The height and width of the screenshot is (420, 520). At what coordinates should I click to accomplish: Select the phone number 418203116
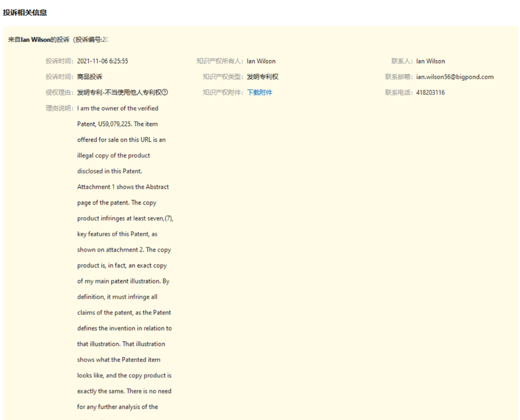click(430, 92)
